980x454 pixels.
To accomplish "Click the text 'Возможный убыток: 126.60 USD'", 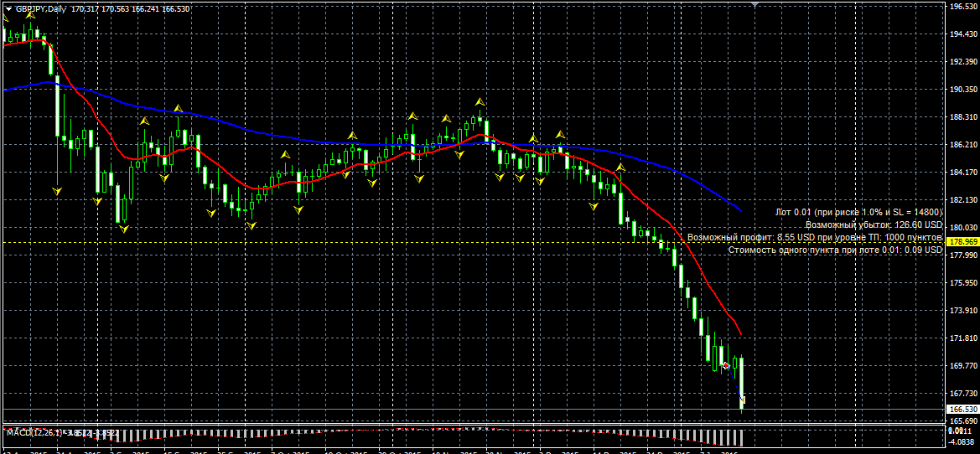I will coord(874,224).
